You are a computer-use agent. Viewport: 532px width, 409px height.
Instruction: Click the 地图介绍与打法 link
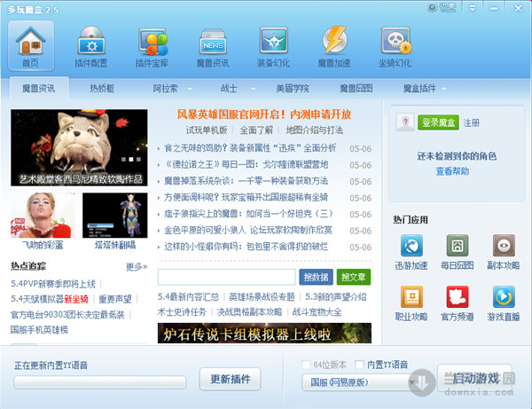pyautogui.click(x=315, y=130)
